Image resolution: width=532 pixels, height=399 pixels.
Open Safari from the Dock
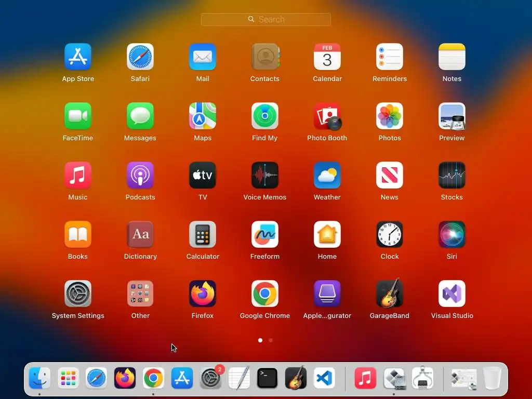[x=96, y=378]
